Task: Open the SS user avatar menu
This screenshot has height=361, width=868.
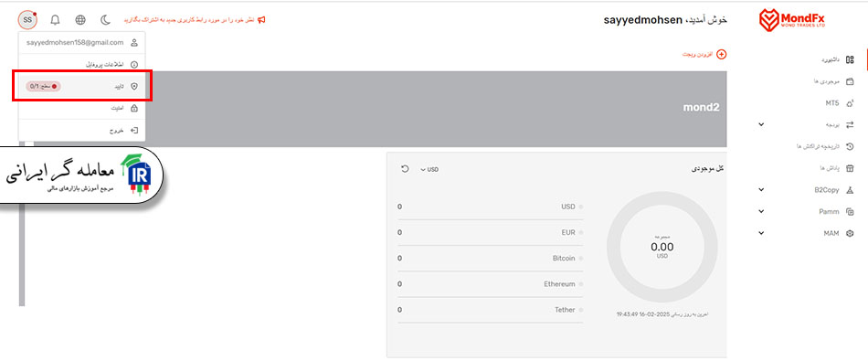Action: (27, 20)
